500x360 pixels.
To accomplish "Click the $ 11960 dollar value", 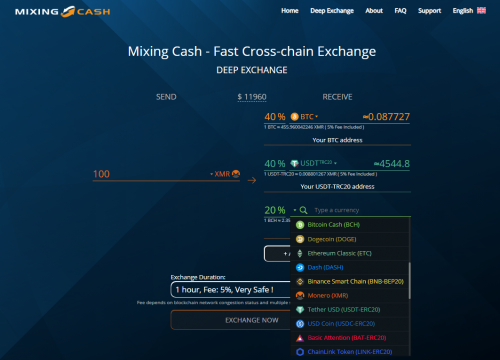I will point(252,97).
